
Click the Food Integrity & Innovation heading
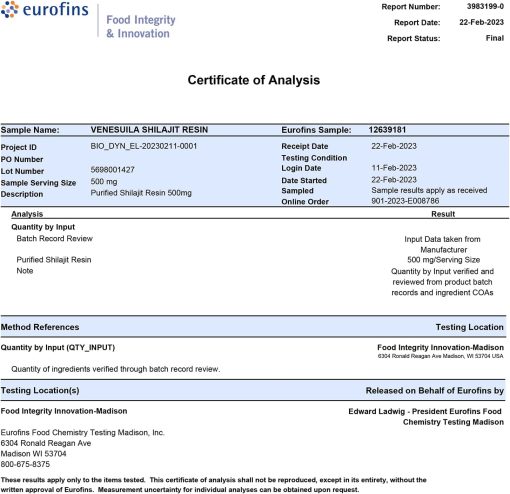(x=141, y=27)
